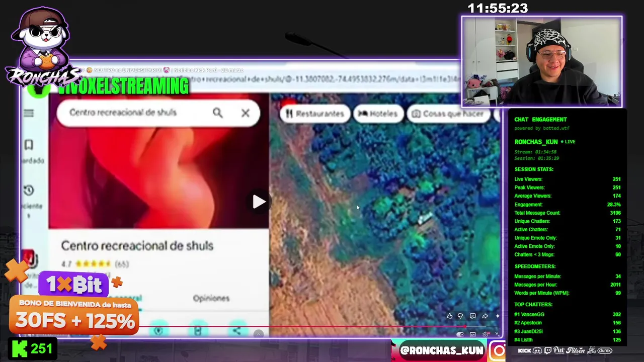Open the Google Maps hamburger menu

pos(29,113)
